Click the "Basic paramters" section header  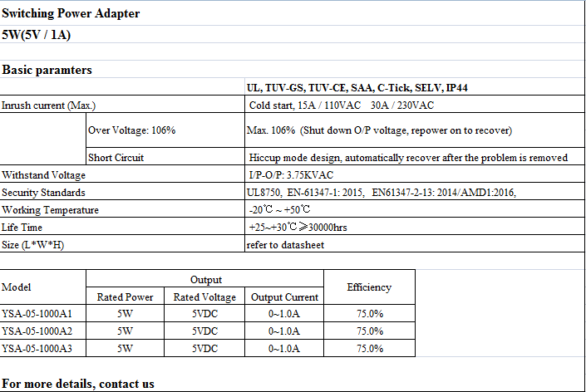coord(47,70)
